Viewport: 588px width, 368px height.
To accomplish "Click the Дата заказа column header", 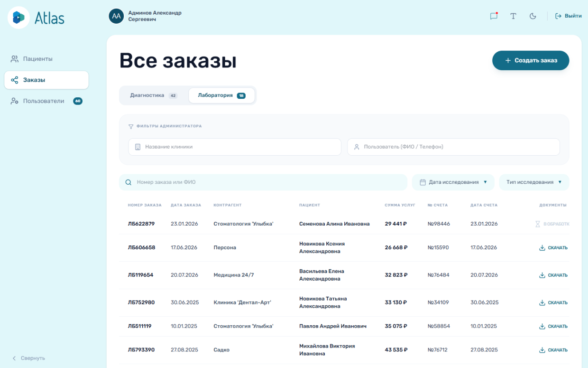I will (x=186, y=205).
